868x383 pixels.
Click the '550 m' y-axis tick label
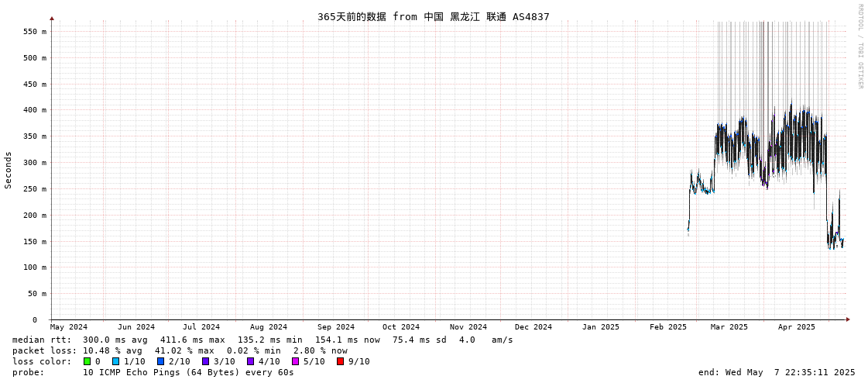pos(35,32)
